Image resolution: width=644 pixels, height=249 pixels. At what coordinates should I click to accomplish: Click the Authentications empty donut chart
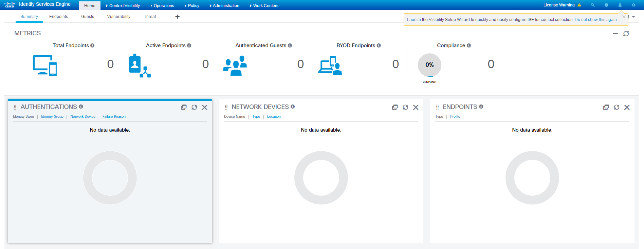pos(110,178)
